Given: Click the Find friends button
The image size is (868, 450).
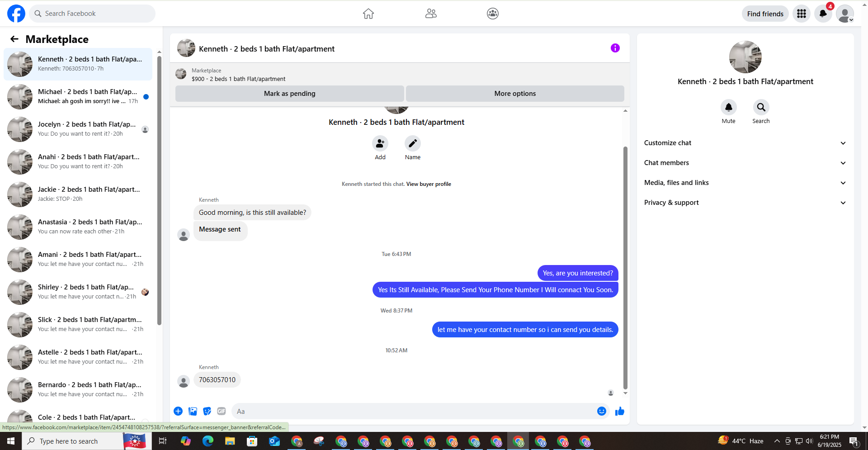Looking at the screenshot, I should tap(765, 14).
